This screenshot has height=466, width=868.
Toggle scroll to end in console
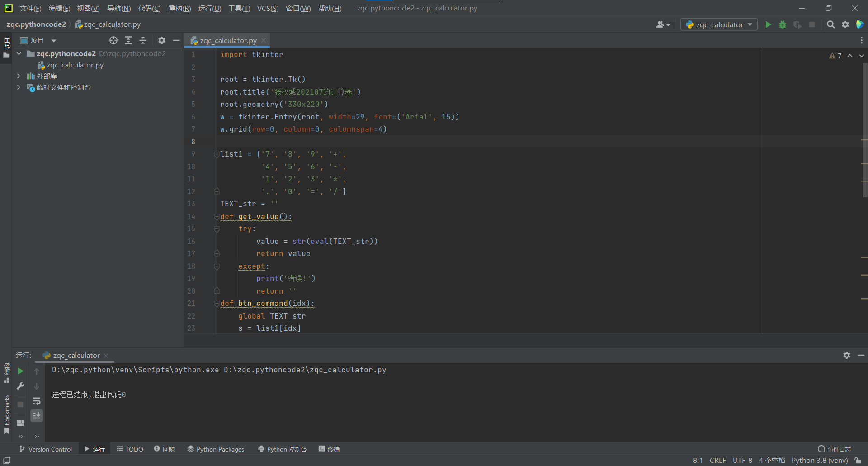37,415
